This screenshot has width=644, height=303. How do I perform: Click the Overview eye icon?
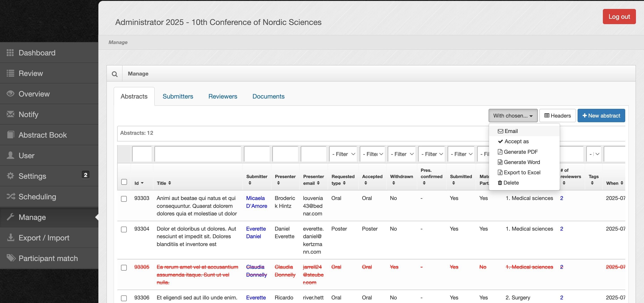point(10,94)
